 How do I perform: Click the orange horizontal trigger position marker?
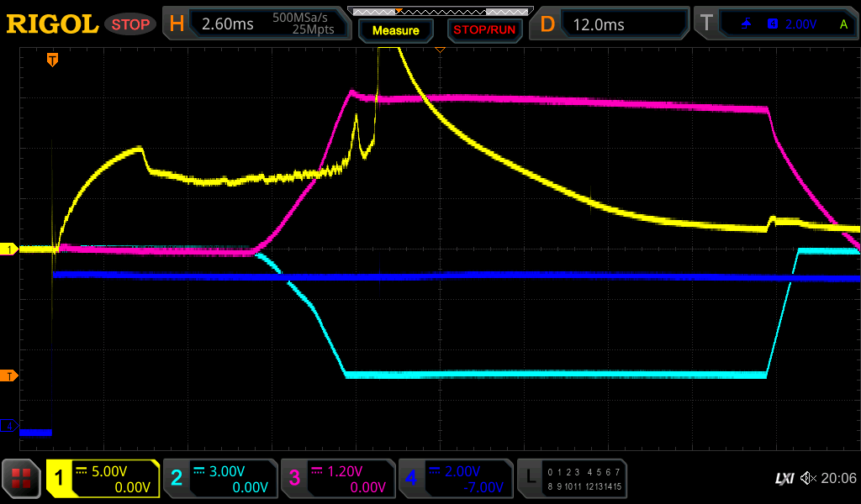point(52,59)
